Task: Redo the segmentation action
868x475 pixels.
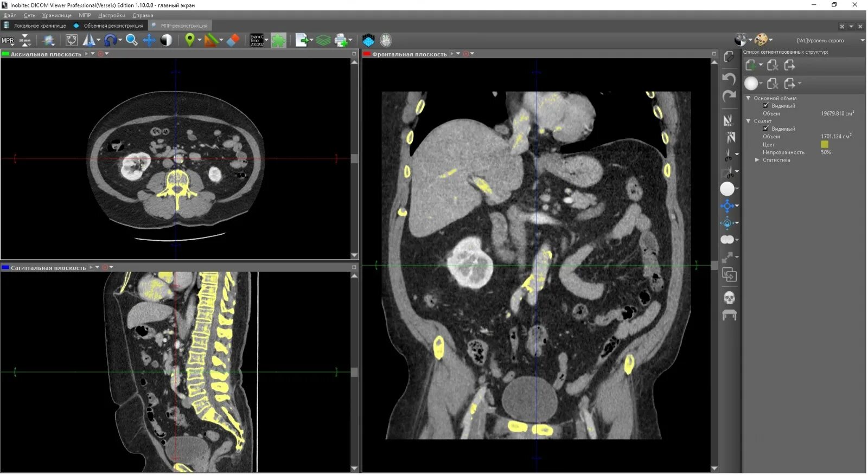Action: pyautogui.click(x=729, y=97)
